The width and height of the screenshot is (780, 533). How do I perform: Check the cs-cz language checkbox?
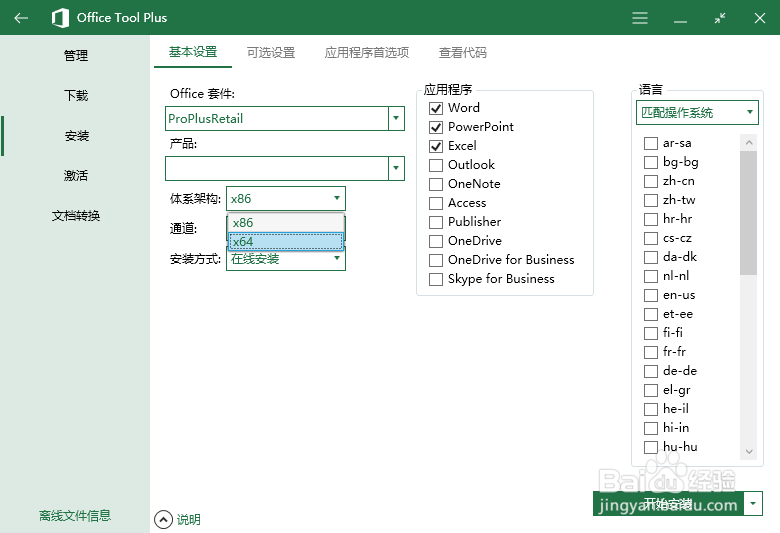(651, 238)
